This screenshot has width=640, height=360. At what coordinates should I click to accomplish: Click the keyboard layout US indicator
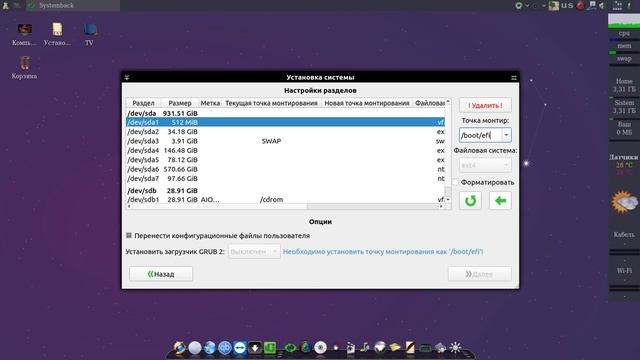[x=567, y=5]
